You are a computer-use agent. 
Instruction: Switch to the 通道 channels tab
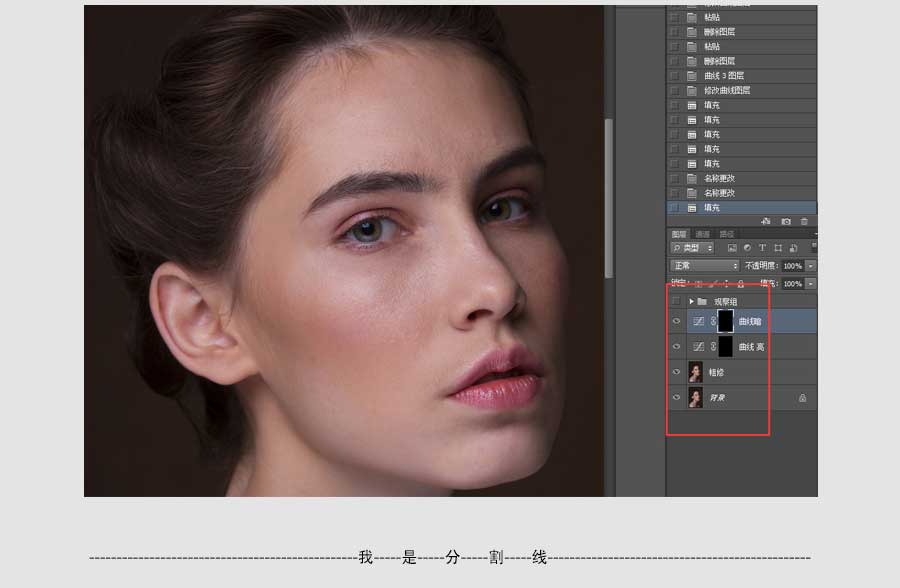point(702,234)
